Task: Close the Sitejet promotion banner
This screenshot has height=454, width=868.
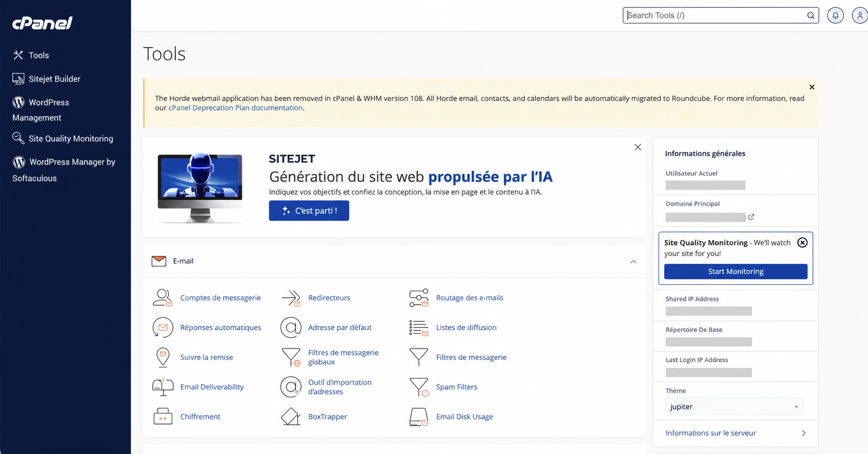Action: [x=638, y=147]
